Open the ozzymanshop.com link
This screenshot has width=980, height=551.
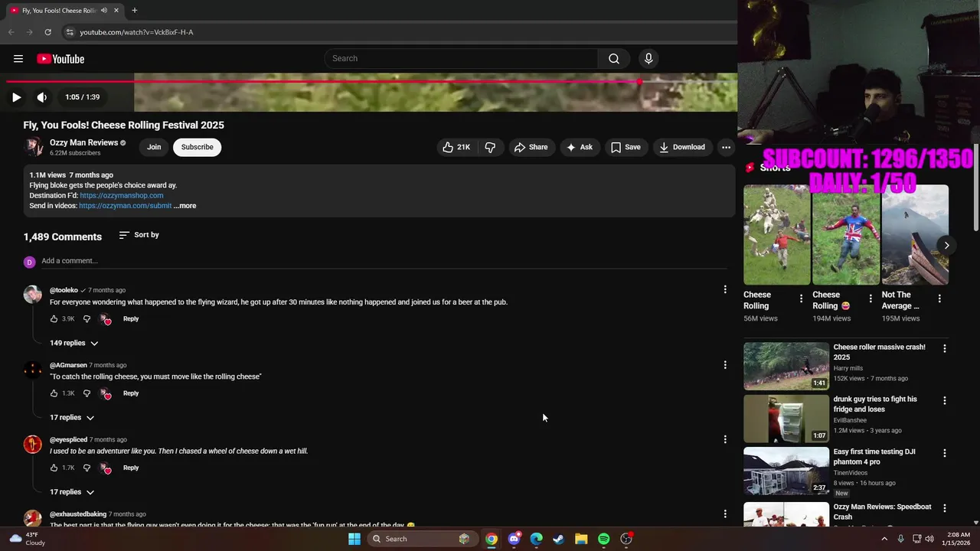pyautogui.click(x=121, y=195)
